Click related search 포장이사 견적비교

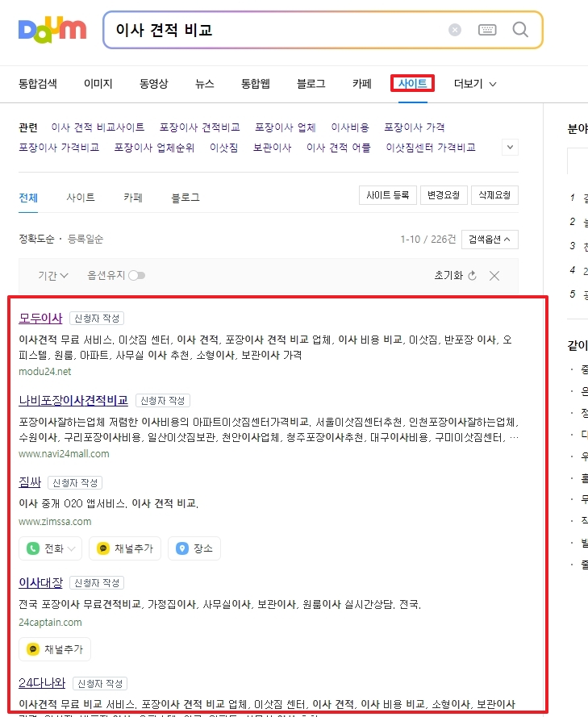pos(199,127)
